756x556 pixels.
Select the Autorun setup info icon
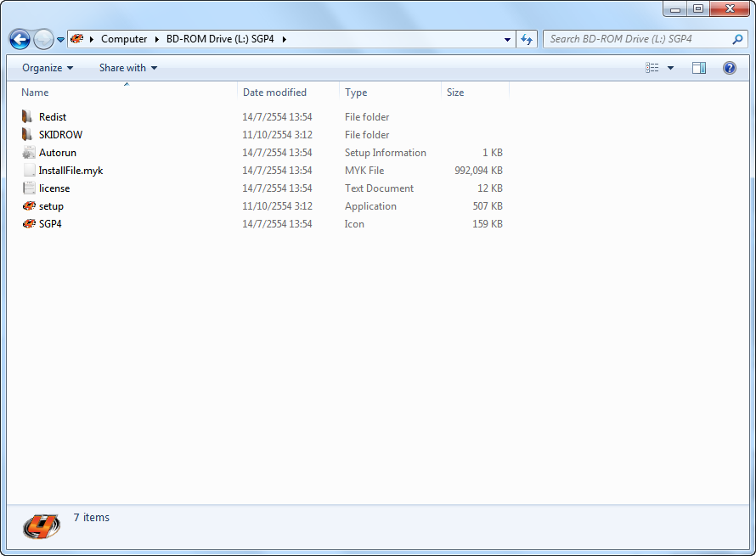pyautogui.click(x=28, y=152)
